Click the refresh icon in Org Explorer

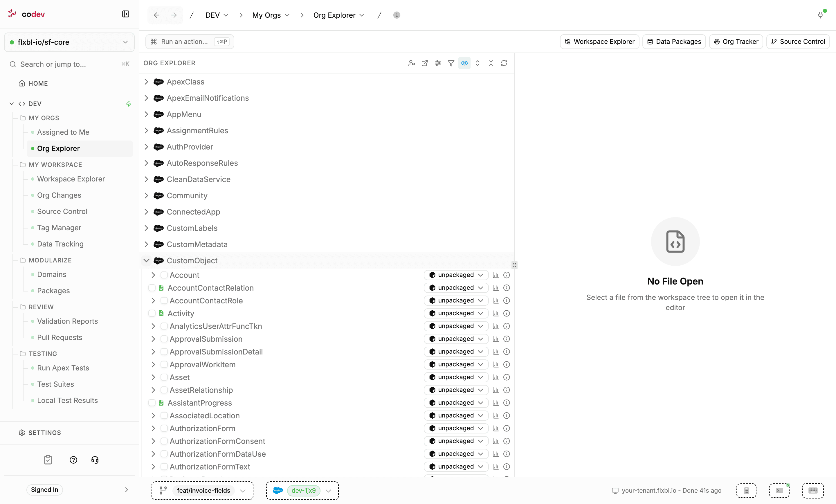504,63
